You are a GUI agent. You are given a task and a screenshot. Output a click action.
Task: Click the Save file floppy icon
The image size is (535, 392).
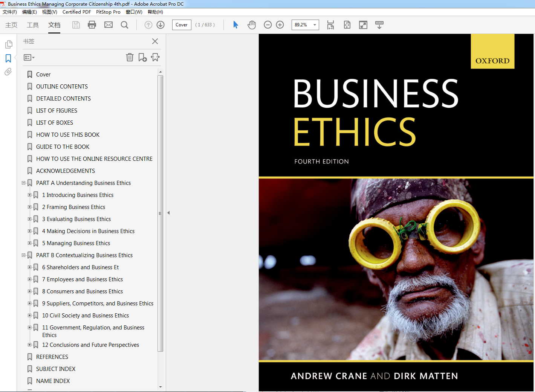pyautogui.click(x=76, y=25)
